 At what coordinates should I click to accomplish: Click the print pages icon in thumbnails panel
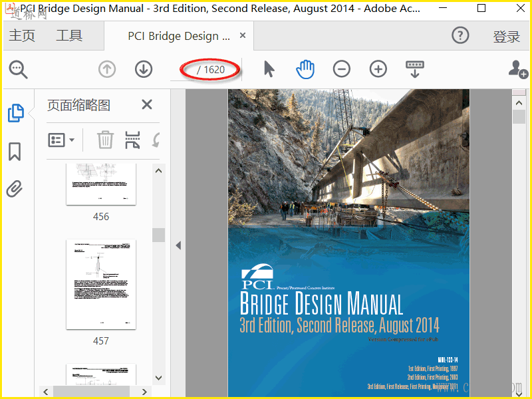(x=132, y=140)
